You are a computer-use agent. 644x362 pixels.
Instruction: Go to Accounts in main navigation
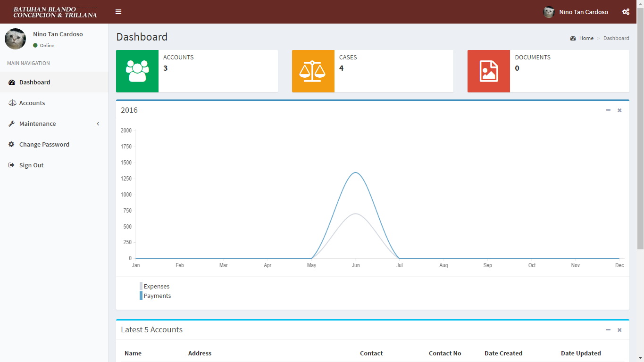[x=54, y=103]
